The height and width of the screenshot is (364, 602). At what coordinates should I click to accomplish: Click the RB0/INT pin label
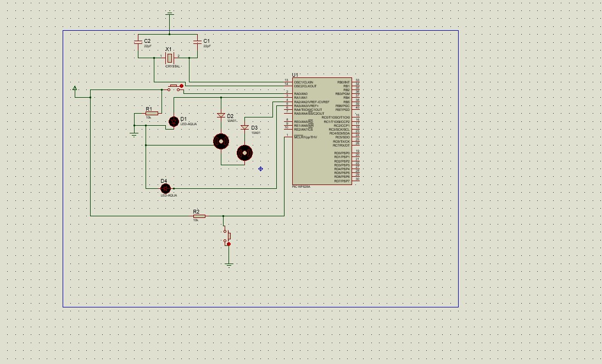344,82
